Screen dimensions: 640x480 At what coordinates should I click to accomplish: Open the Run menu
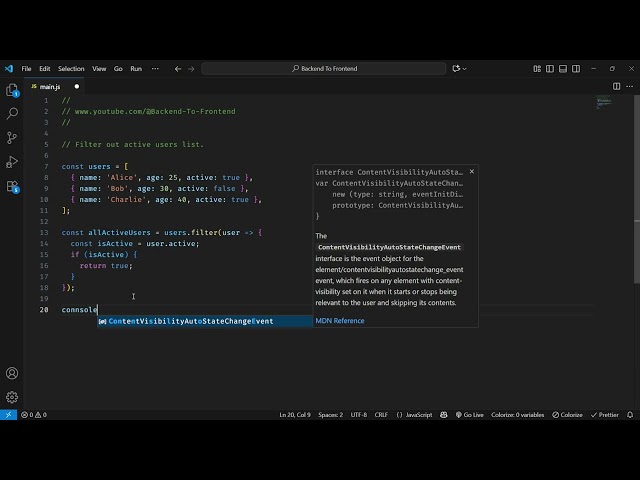(x=136, y=69)
